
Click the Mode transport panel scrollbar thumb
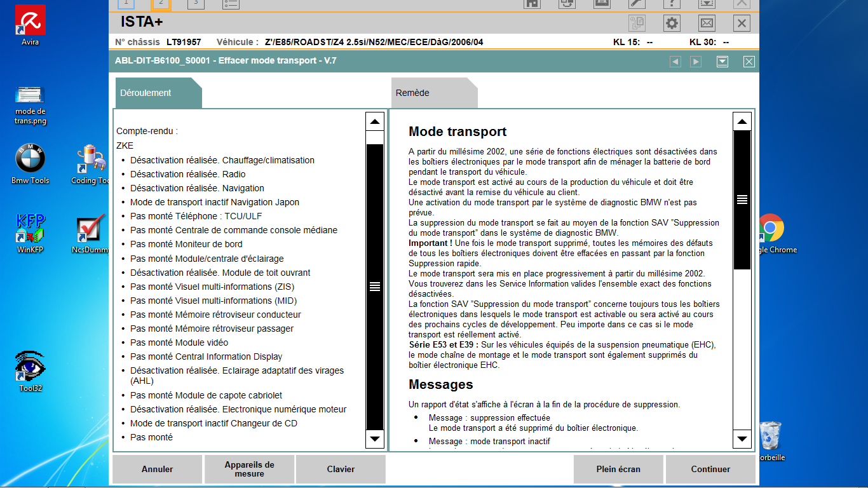(742, 200)
